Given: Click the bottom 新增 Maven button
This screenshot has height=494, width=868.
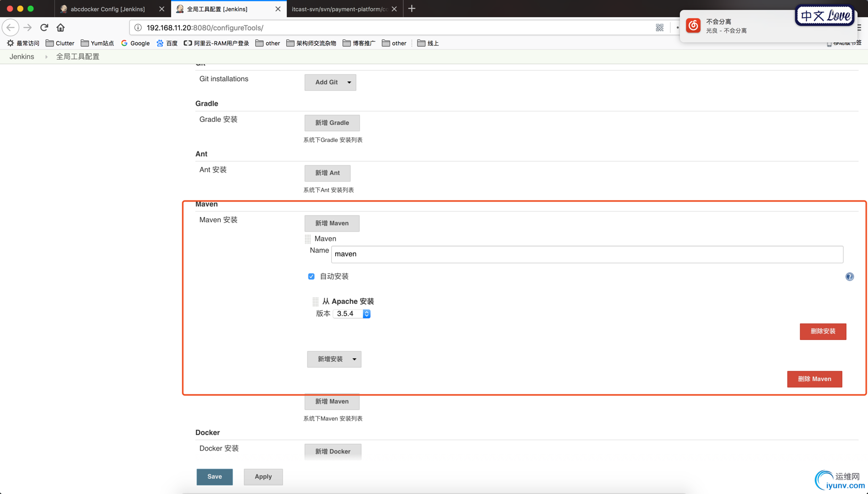Looking at the screenshot, I should pyautogui.click(x=332, y=402).
